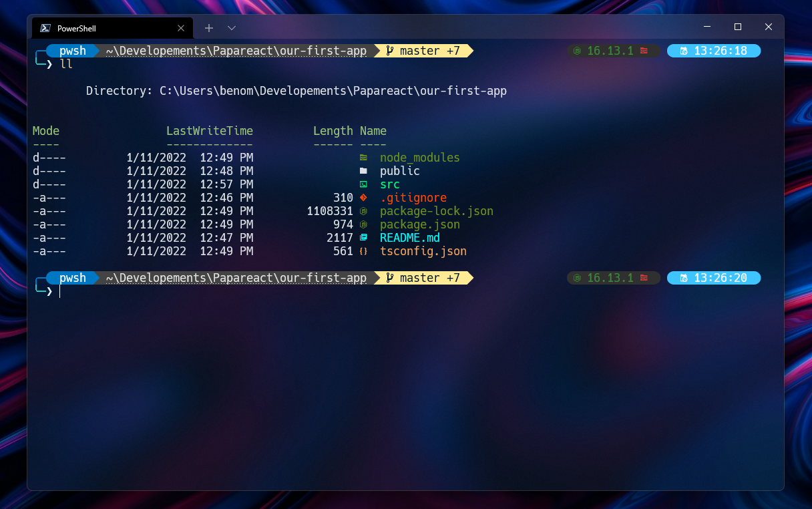Click the public folder icon
Screen dimensions: 812x509
point(363,171)
